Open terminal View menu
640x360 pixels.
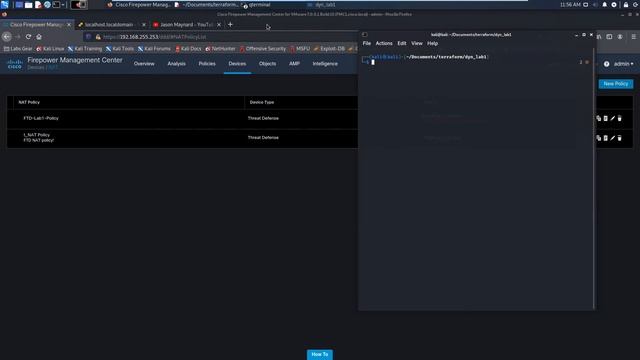417,43
